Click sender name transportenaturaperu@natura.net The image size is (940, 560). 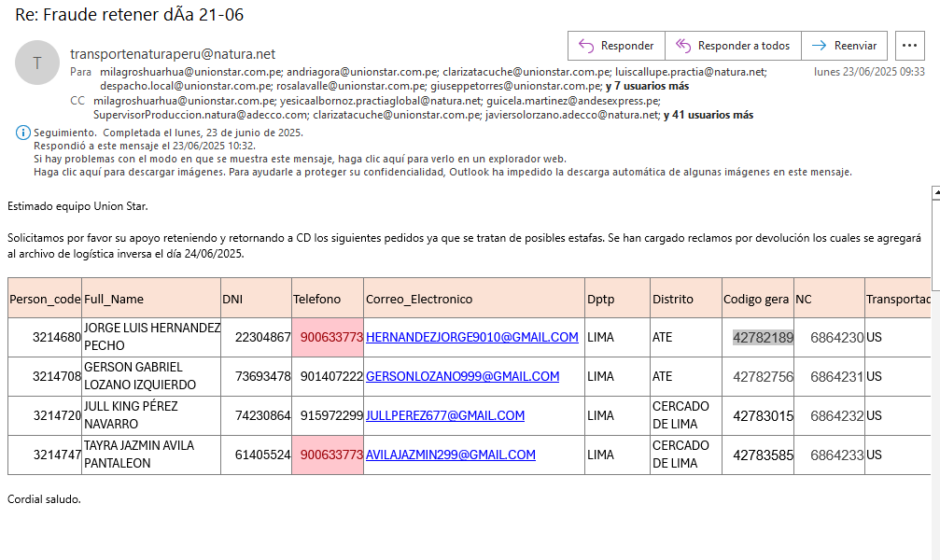(173, 54)
